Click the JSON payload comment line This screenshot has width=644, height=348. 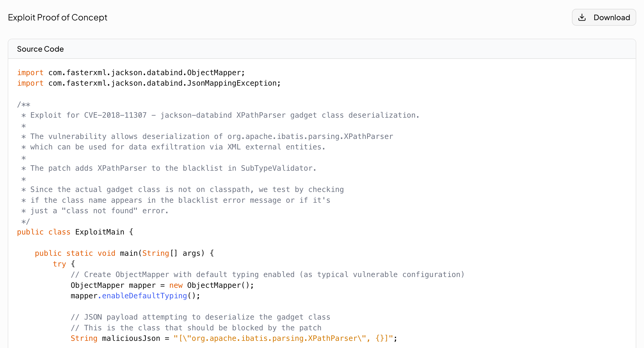200,317
